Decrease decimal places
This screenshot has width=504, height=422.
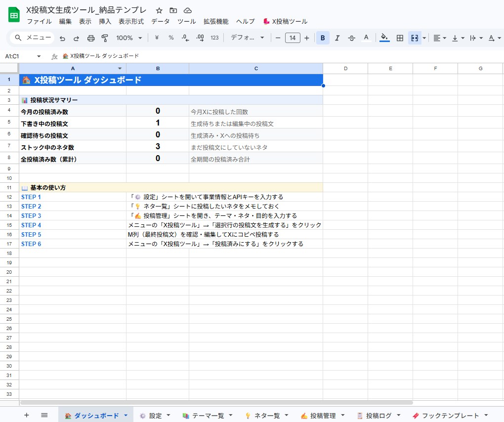pos(185,38)
